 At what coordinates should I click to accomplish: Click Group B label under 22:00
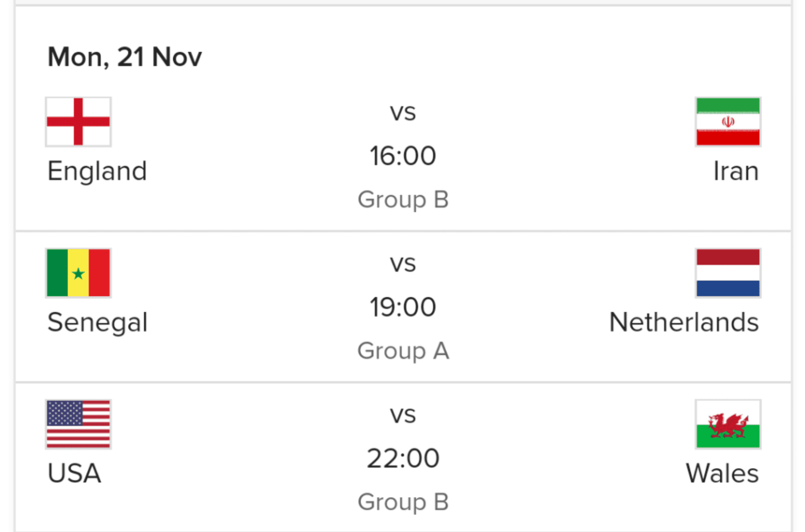403,502
